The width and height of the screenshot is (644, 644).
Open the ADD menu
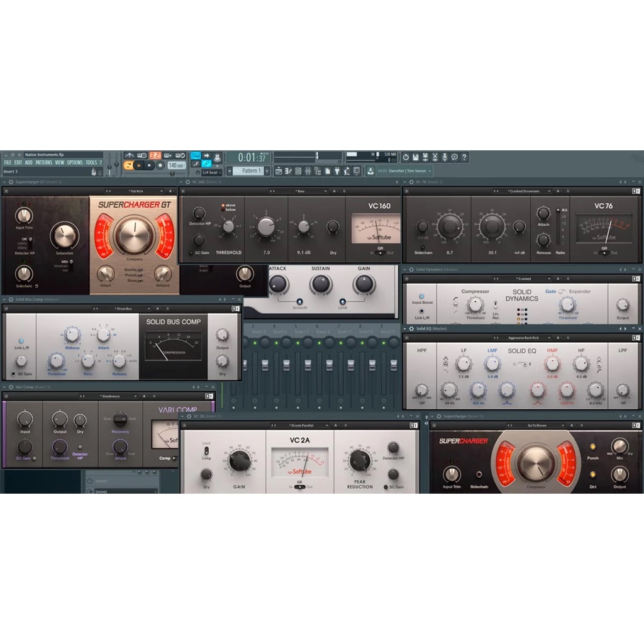point(29,163)
